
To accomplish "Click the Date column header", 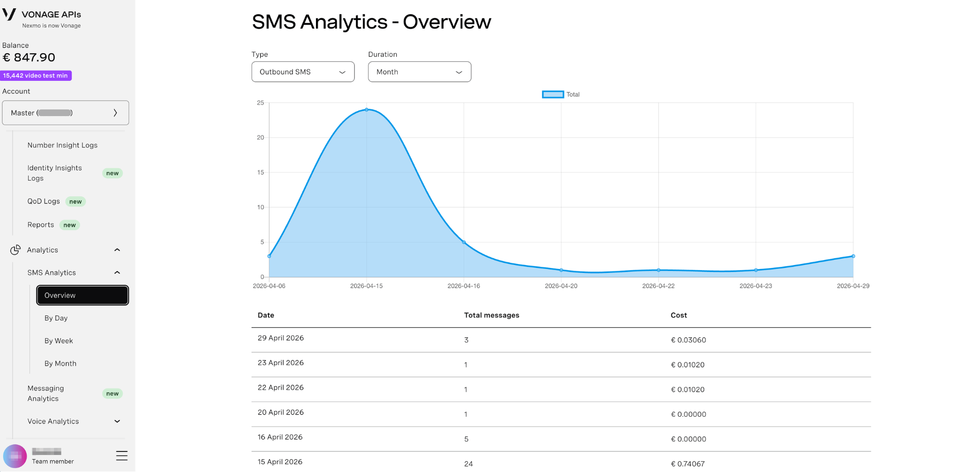I will click(x=266, y=315).
